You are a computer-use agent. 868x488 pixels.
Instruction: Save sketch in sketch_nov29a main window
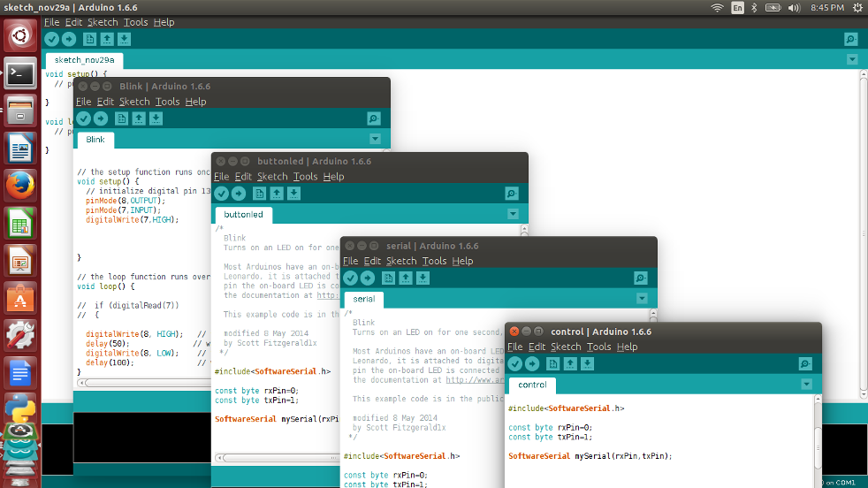tap(124, 39)
